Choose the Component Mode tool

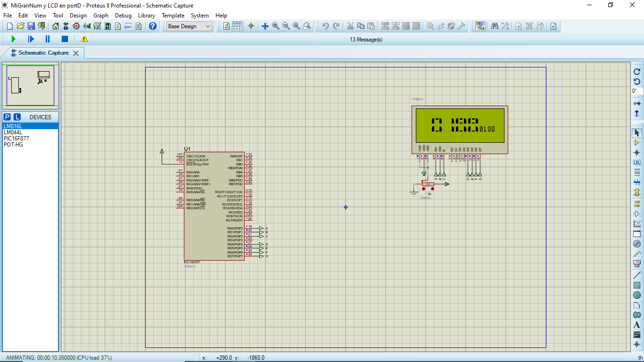click(x=637, y=143)
